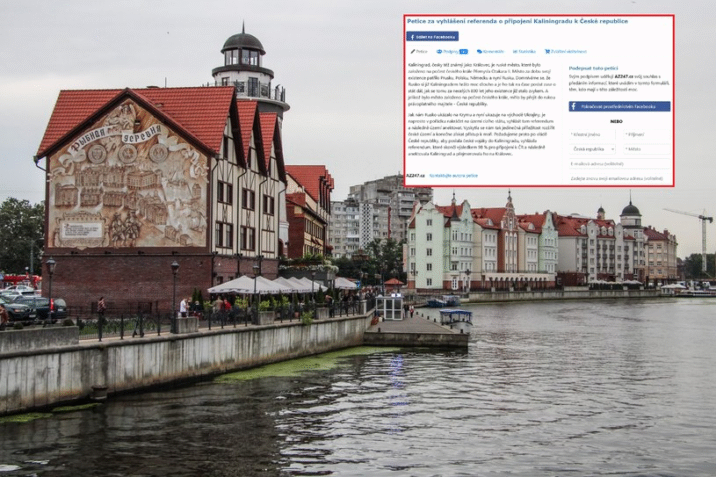Click the contact petition author link

click(x=453, y=175)
